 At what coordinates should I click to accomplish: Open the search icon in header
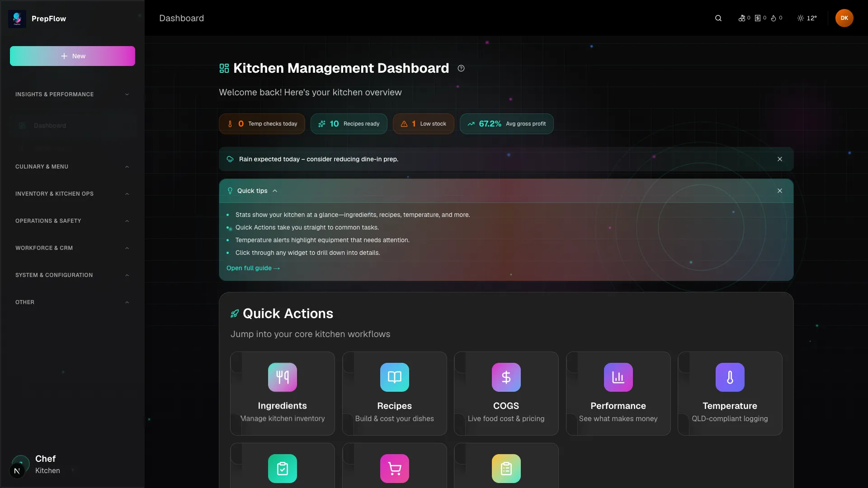tap(718, 18)
